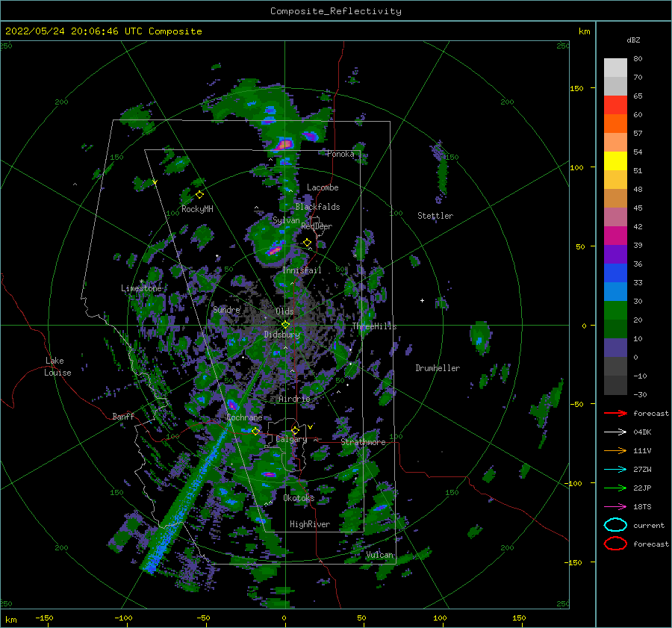Select the magenta swatch in dBZ scale
672x628 pixels.
click(615, 235)
